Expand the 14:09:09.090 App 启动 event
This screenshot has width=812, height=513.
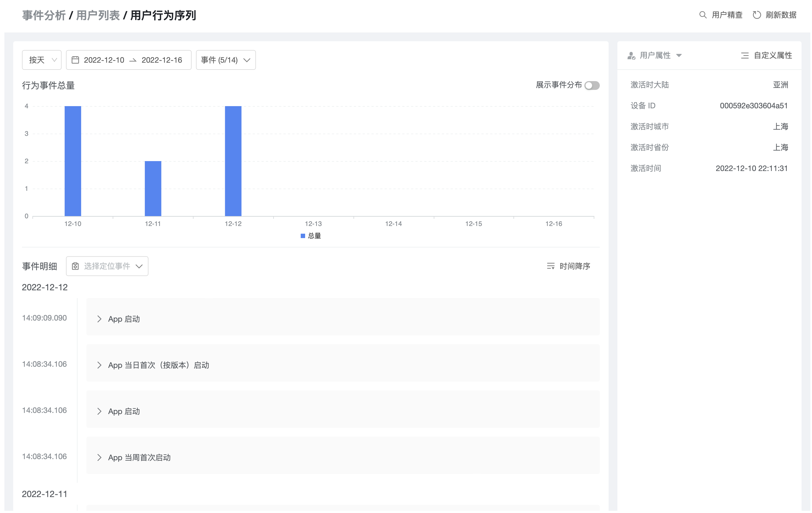click(x=99, y=319)
